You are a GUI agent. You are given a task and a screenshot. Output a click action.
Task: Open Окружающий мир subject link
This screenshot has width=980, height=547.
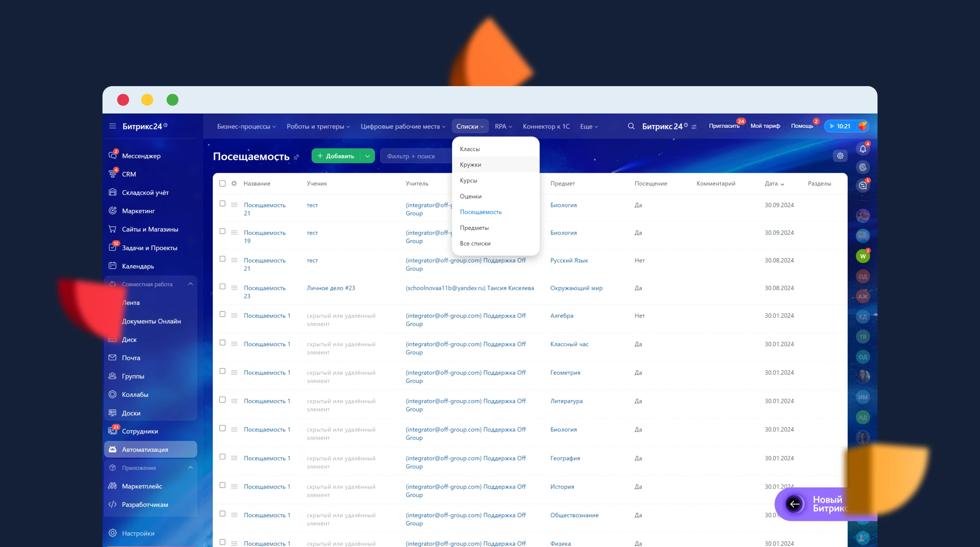576,288
